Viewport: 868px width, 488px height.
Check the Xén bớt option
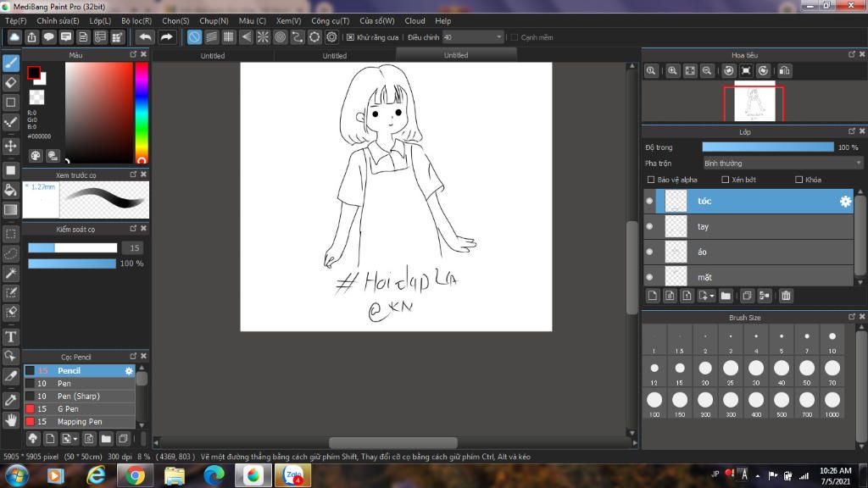pos(726,180)
